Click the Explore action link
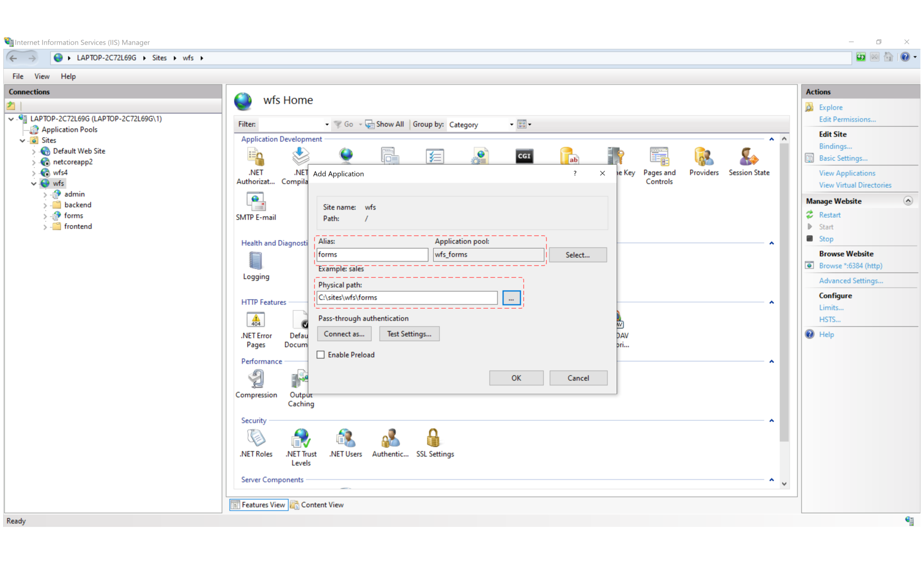The image size is (924, 562). click(831, 108)
